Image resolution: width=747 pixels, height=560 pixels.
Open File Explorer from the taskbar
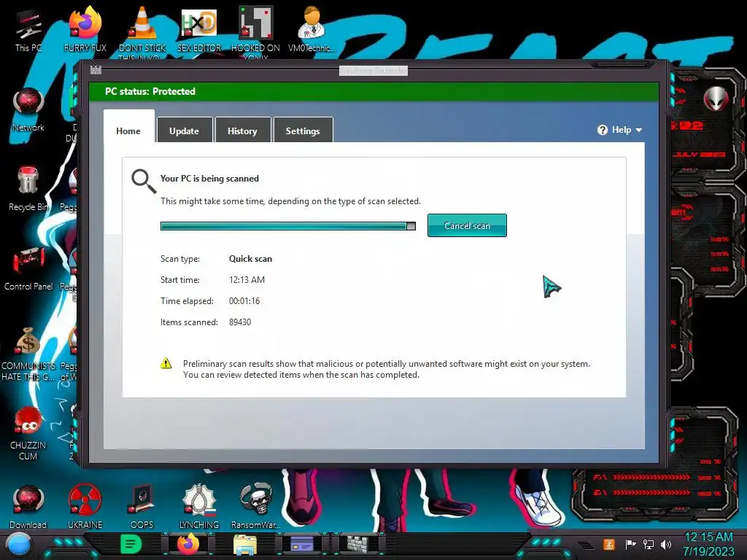pyautogui.click(x=245, y=545)
